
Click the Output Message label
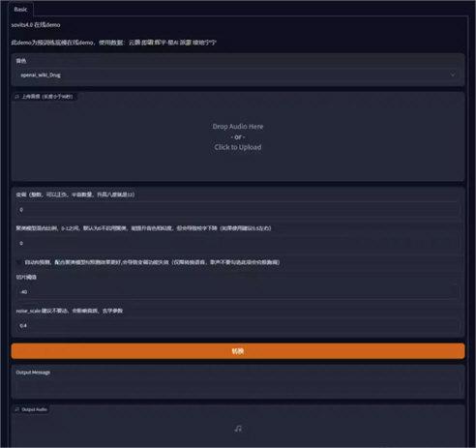point(33,373)
